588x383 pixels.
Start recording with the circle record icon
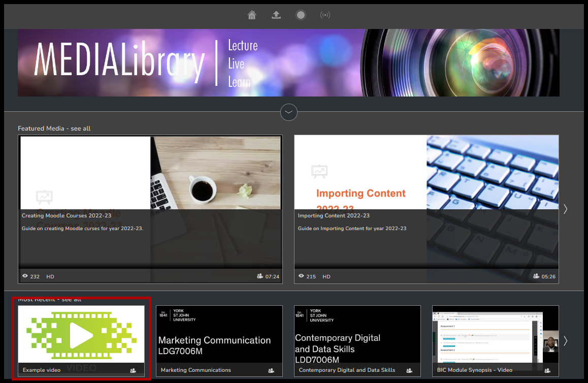coord(301,15)
